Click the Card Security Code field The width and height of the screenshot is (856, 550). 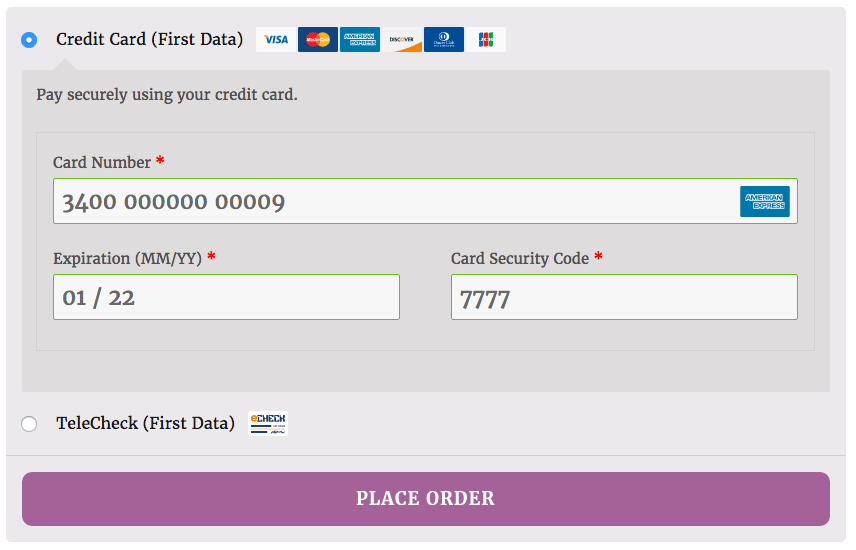coord(624,297)
